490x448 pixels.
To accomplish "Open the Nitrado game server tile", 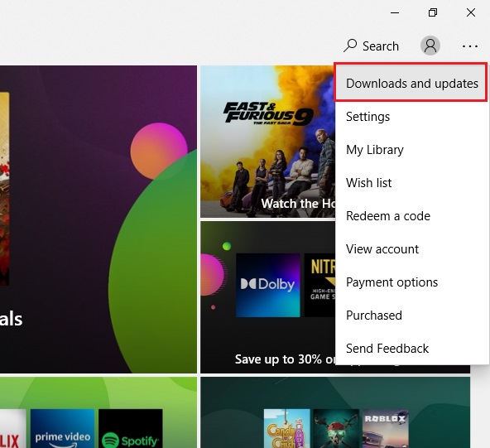I will [320, 285].
